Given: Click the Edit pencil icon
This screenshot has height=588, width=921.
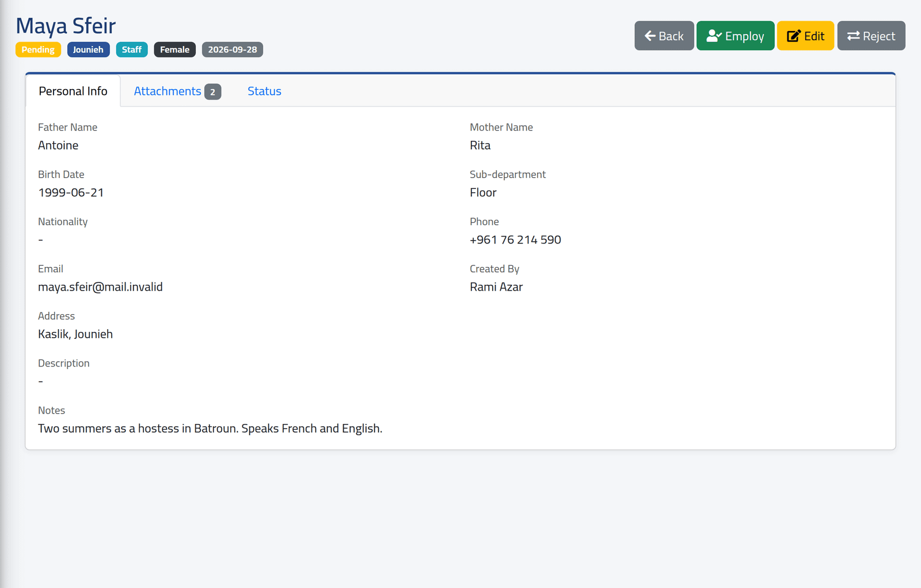Looking at the screenshot, I should (x=794, y=36).
